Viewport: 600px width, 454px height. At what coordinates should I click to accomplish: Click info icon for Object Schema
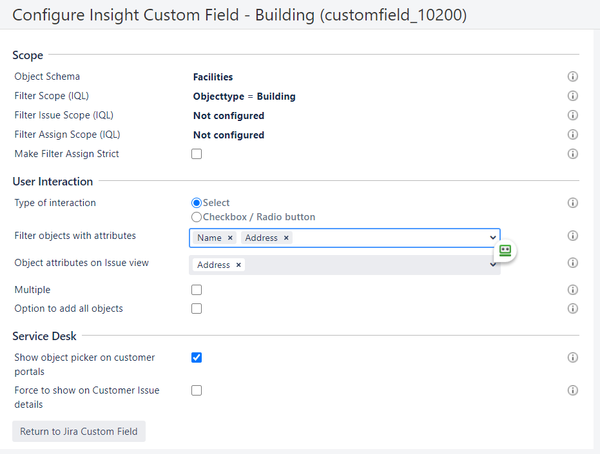point(573,76)
